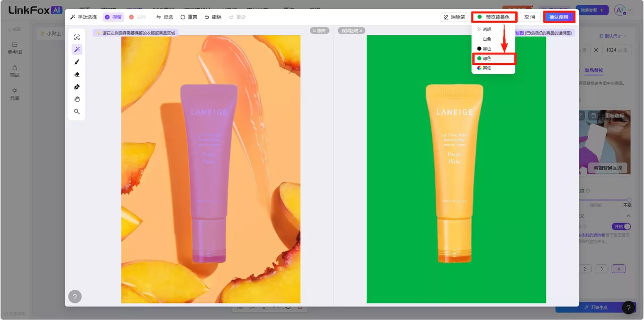Click the edit pencil icon on thumbnail
644x320 pixels.
coord(581,116)
